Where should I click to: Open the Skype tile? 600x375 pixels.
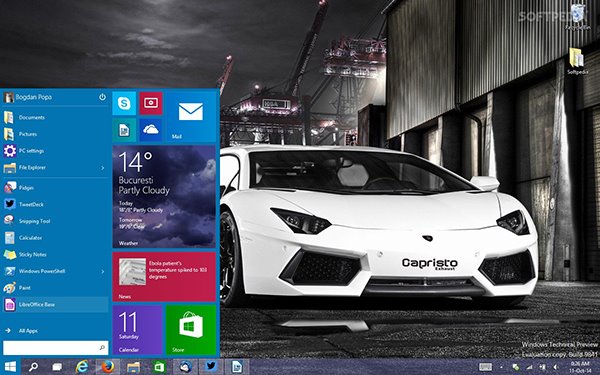pos(124,103)
